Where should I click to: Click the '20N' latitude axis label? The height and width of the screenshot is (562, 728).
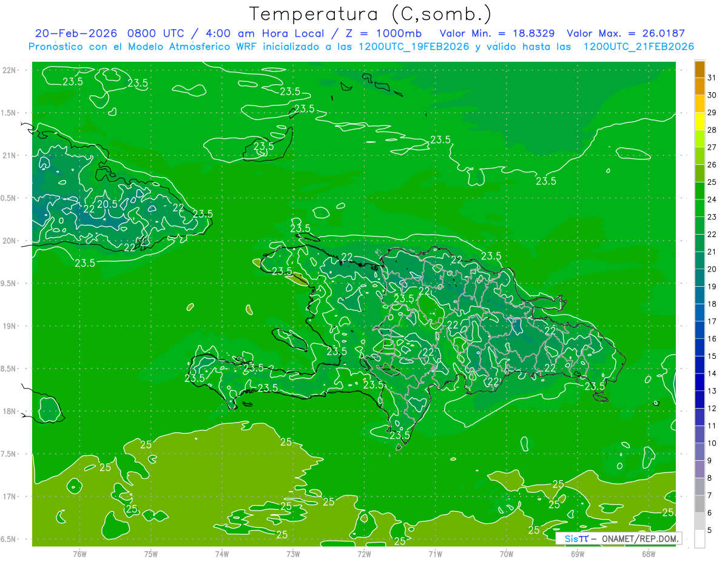[x=10, y=241]
